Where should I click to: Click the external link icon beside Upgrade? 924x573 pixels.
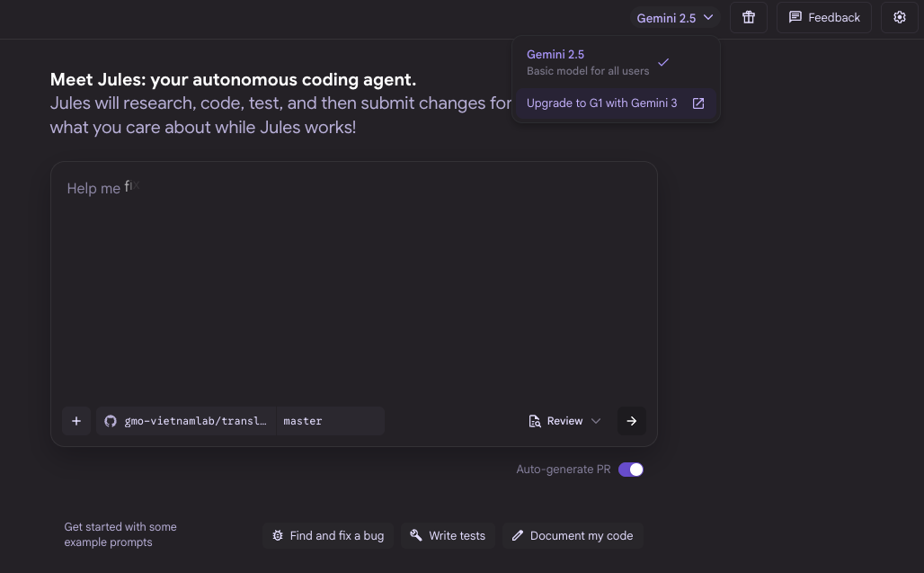[698, 103]
